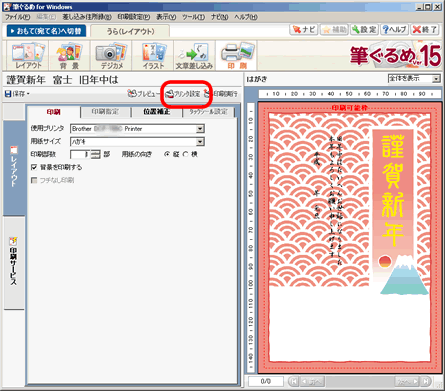Click the 補助 assist button
This screenshot has width=445, height=391.
(334, 29)
